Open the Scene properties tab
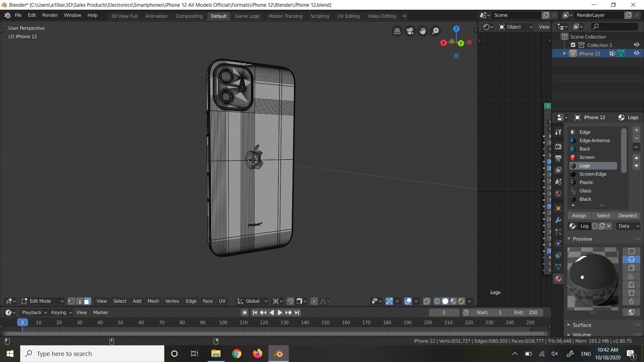Screen dimensions: 644x362 (558, 182)
